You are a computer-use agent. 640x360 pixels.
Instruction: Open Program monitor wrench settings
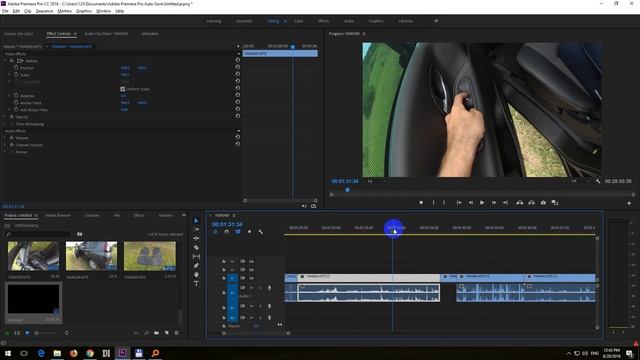pos(598,181)
